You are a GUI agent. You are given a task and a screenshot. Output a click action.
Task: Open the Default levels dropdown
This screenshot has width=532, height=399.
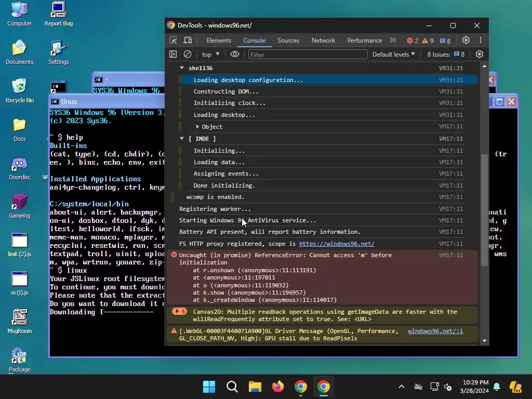pos(394,54)
